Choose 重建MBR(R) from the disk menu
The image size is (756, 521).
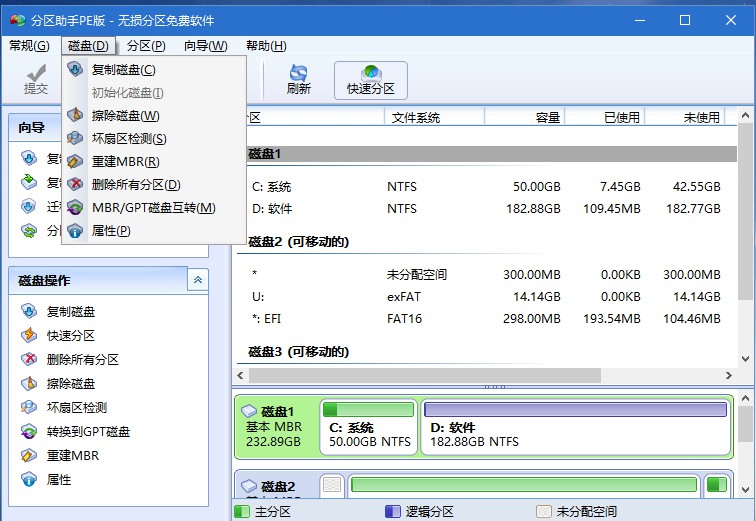[154, 161]
